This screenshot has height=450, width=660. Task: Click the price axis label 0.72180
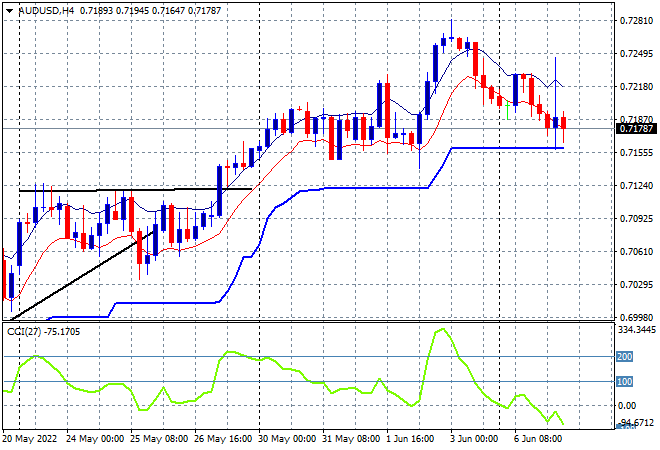point(636,86)
